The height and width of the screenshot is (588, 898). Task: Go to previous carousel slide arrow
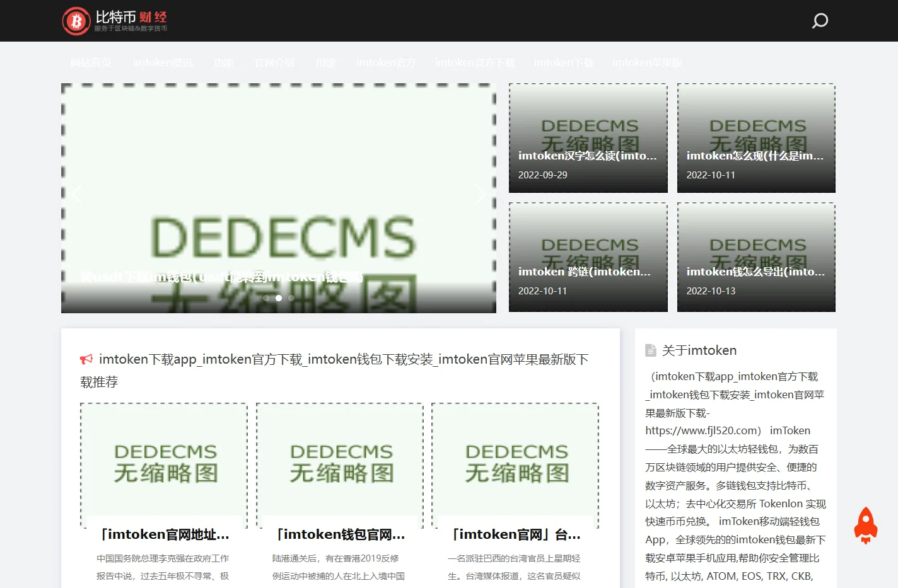click(x=77, y=193)
